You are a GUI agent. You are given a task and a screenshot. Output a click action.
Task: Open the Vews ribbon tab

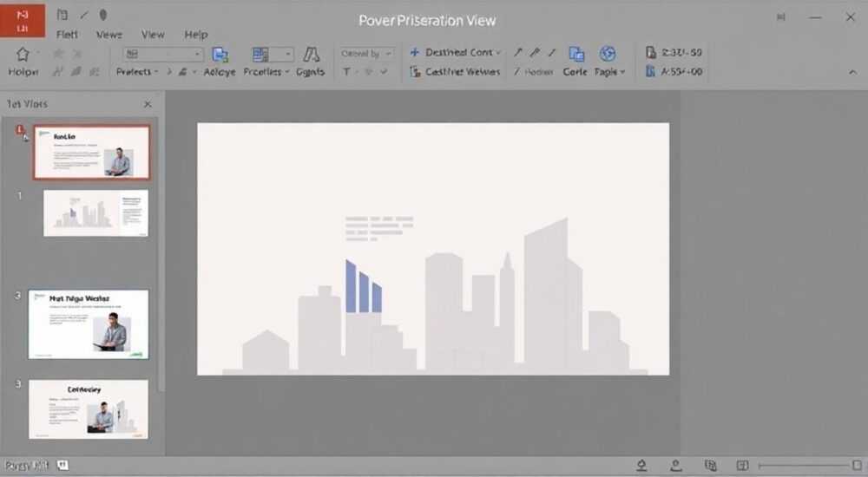pos(109,35)
